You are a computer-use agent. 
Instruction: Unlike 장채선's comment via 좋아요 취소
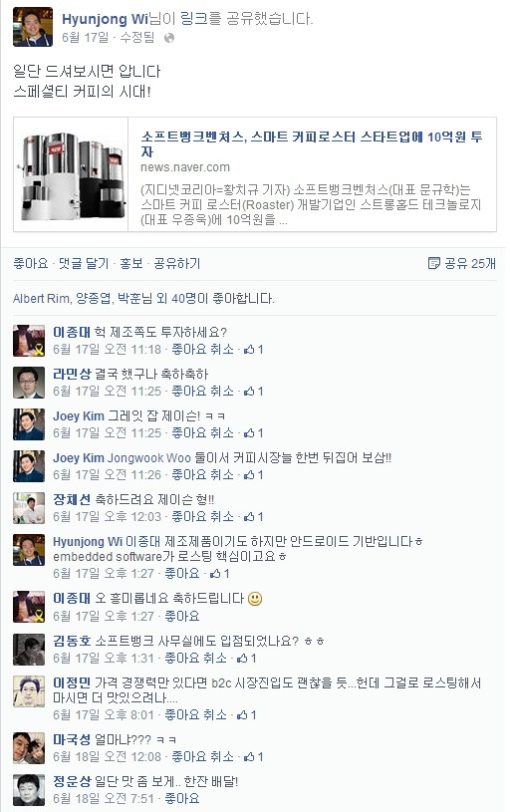[202, 517]
